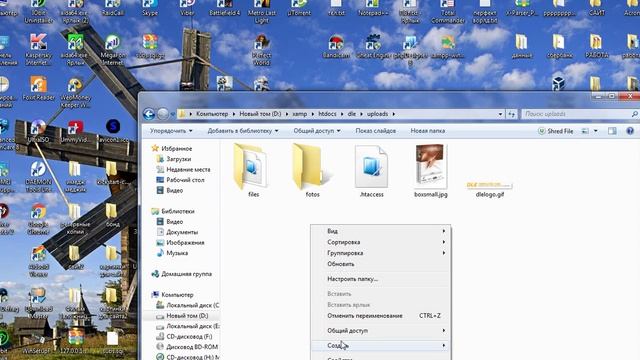Select the .htaccess file
Image resolution: width=640 pixels, height=360 pixels.
(x=371, y=171)
